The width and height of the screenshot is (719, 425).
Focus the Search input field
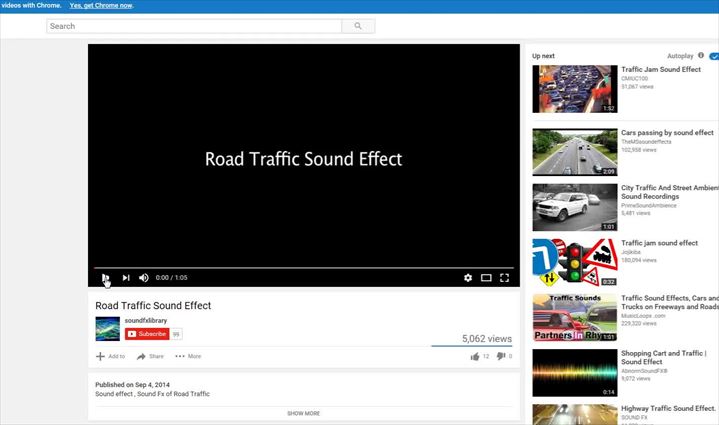[194, 26]
